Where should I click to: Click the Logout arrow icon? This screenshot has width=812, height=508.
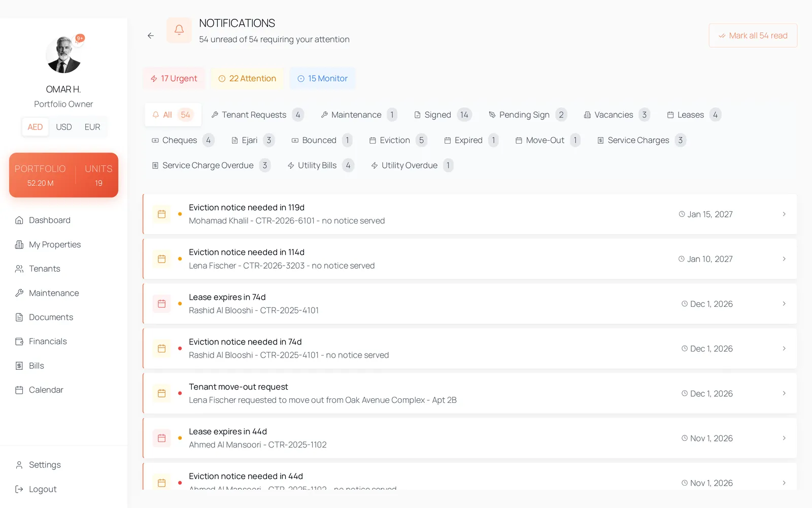point(19,489)
